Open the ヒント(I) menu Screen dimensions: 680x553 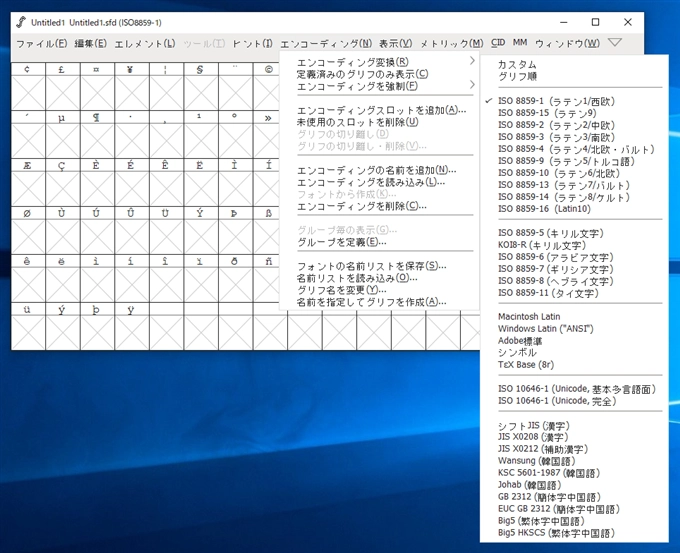click(x=253, y=43)
